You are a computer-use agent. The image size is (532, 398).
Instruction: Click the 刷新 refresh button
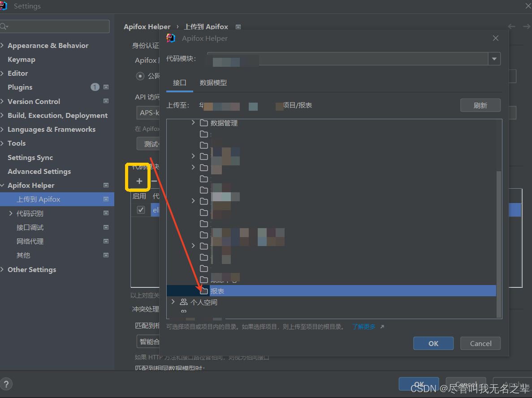[x=480, y=105]
